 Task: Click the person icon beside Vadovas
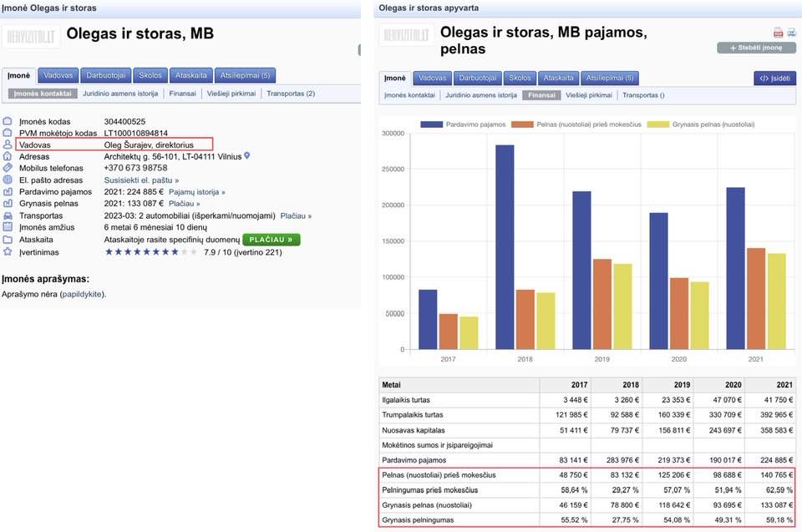[x=8, y=144]
